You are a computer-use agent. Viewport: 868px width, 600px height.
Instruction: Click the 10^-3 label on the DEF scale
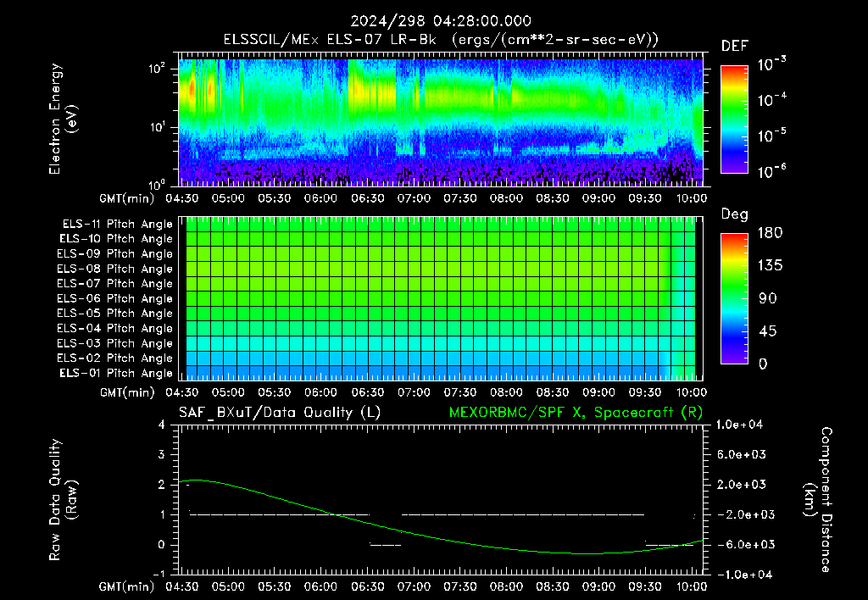pyautogui.click(x=771, y=64)
